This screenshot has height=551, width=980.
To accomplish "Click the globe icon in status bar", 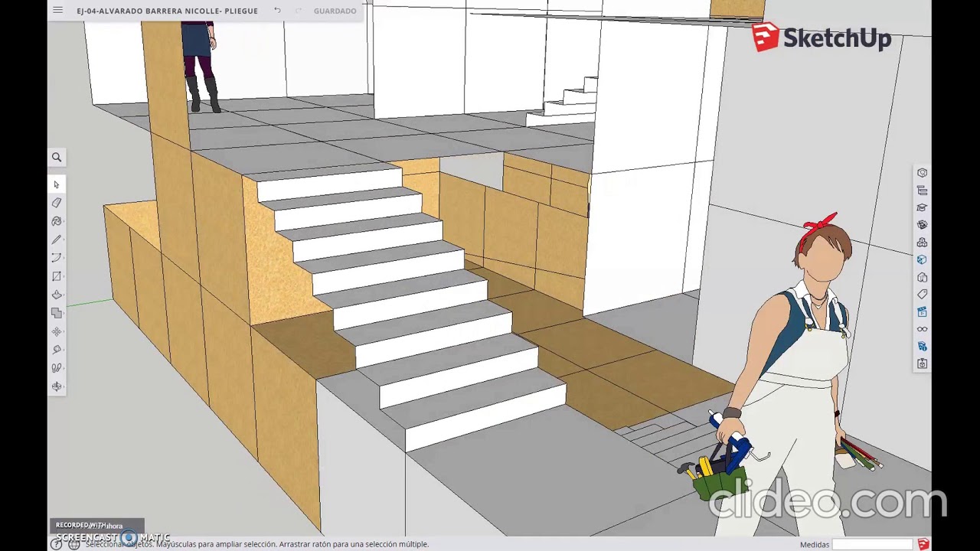I will pos(74,544).
